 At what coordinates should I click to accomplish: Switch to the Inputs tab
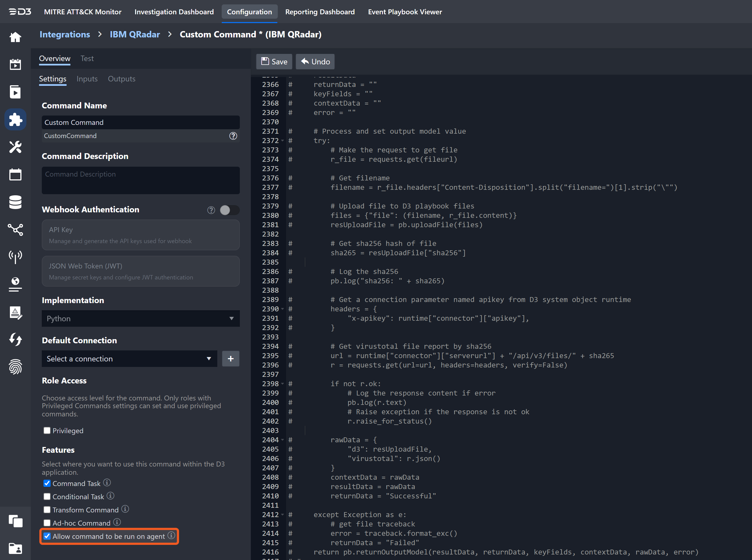pos(87,79)
